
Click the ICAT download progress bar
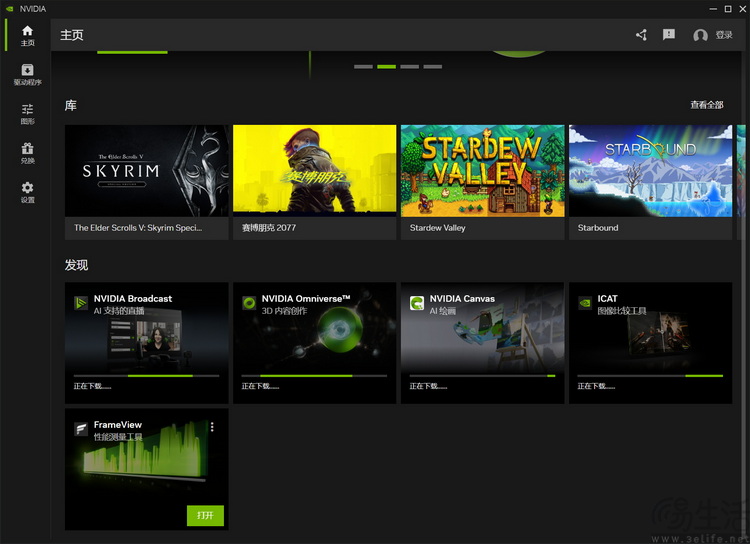click(x=650, y=376)
